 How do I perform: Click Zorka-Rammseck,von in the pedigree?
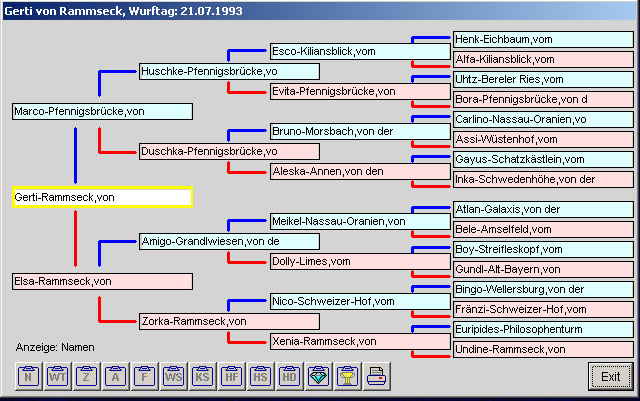pyautogui.click(x=229, y=322)
